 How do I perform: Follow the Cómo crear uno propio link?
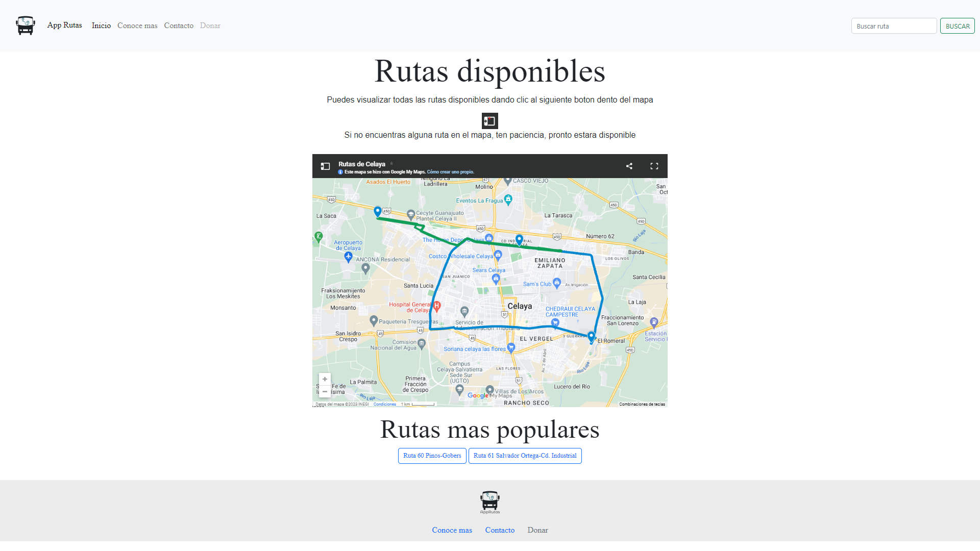pyautogui.click(x=451, y=172)
